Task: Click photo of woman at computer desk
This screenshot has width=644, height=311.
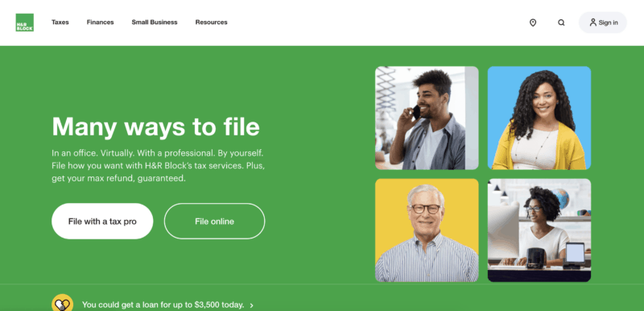Action: 539,230
